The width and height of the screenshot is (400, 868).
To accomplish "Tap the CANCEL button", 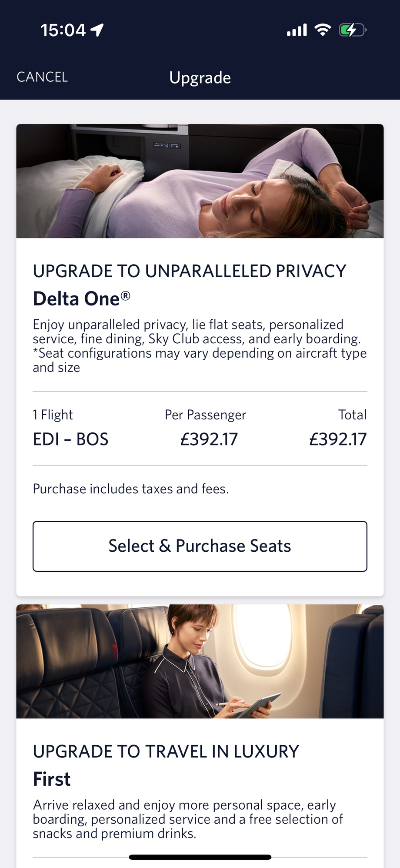I will 42,77.
